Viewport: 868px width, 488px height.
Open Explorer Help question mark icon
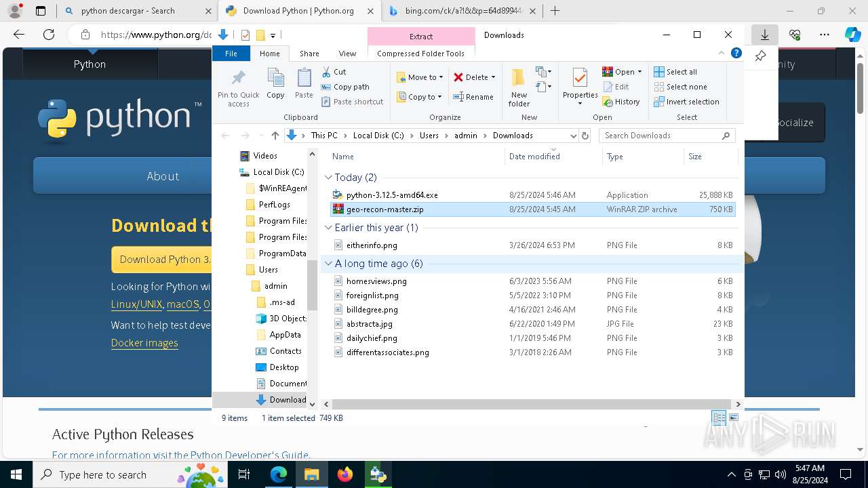[736, 53]
